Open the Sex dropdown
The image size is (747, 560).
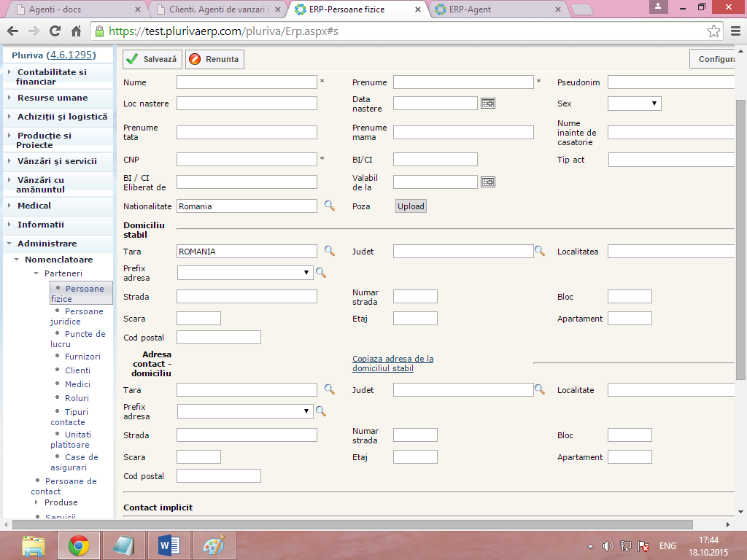tap(634, 104)
